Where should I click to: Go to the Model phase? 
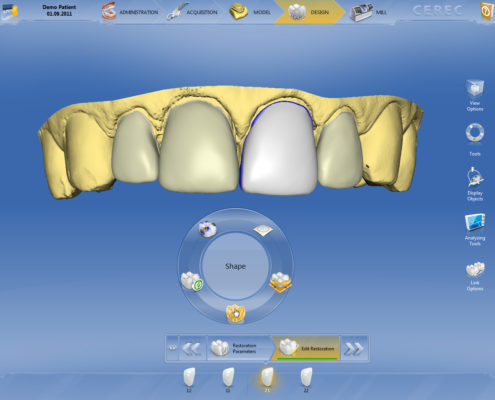tap(251, 12)
